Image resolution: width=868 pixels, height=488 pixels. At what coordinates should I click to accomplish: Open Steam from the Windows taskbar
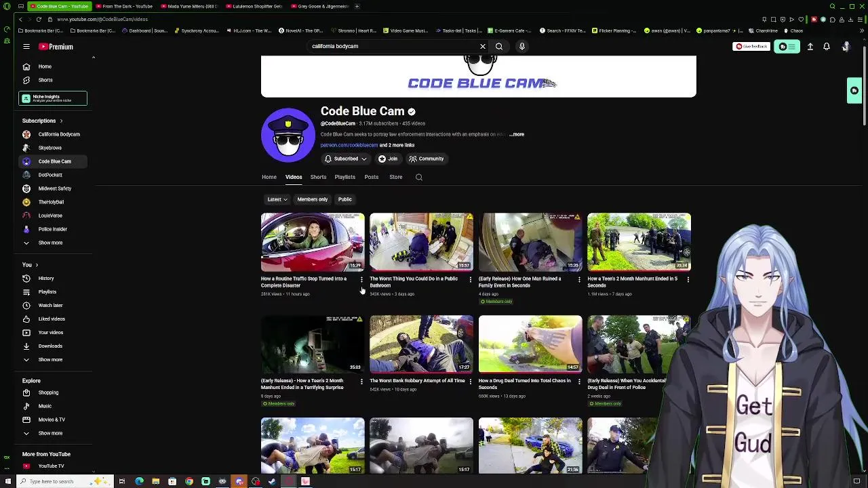pos(272,481)
